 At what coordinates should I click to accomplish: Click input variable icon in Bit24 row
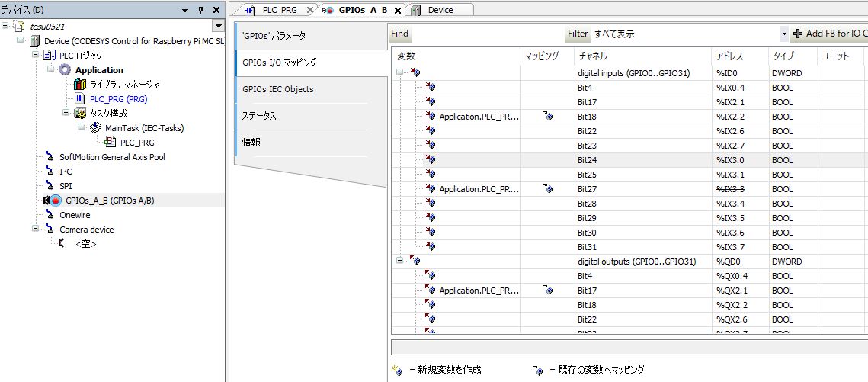tap(430, 160)
